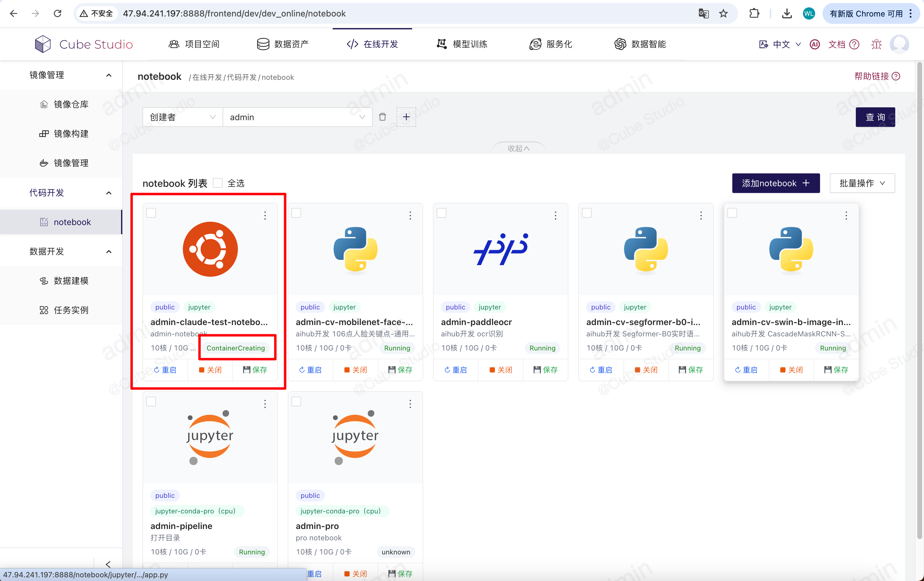Switch to 模型训练 top menu

tap(462, 44)
